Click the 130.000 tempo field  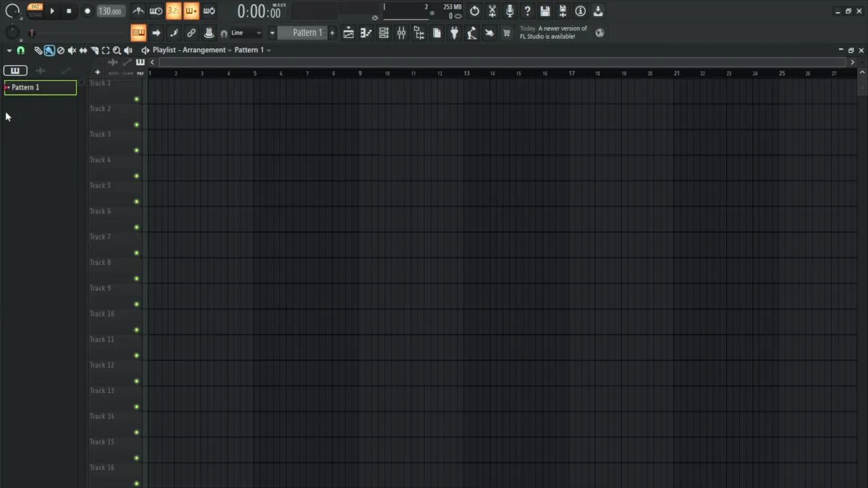[110, 11]
